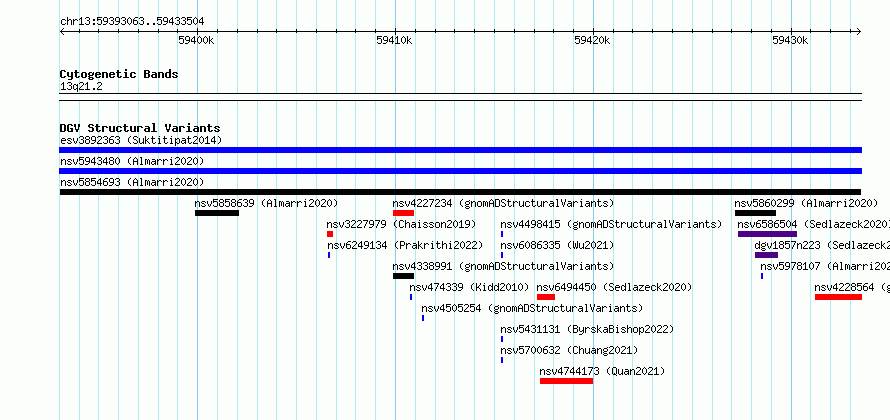Image resolution: width=890 pixels, height=420 pixels.
Task: Select the long black nsv5854693 bar
Action: 460,192
